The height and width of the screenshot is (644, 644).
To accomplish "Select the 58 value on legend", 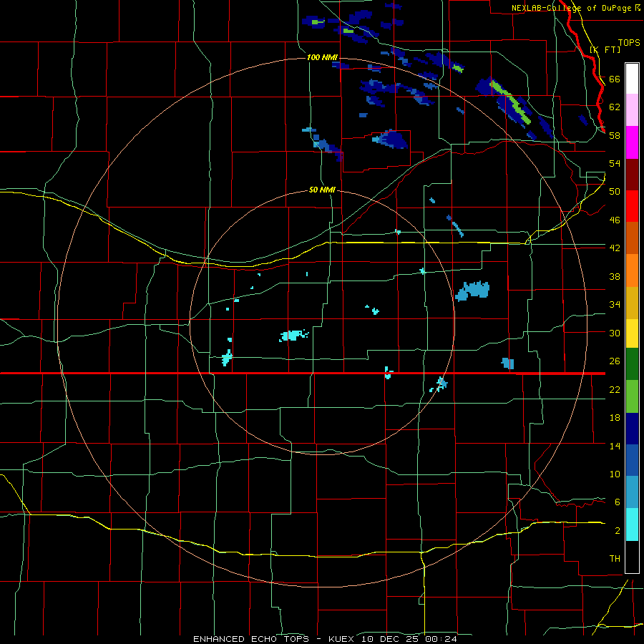I will (x=615, y=135).
